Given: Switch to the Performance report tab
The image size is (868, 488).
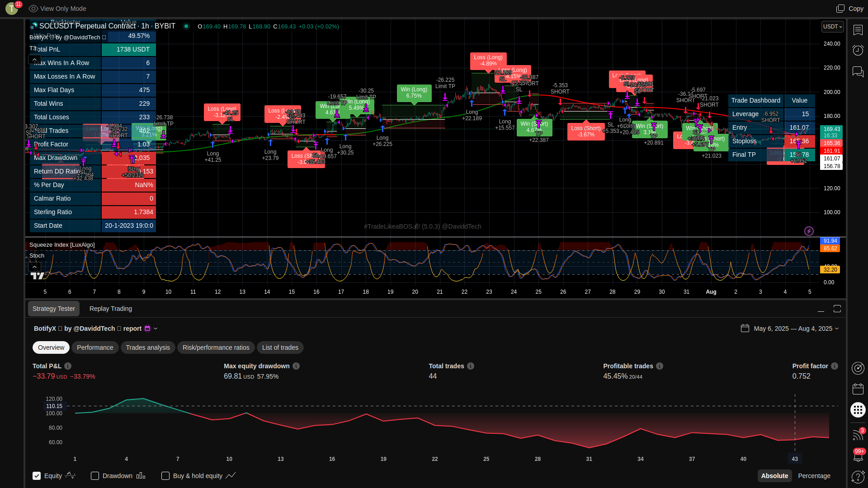Looking at the screenshot, I should (95, 347).
